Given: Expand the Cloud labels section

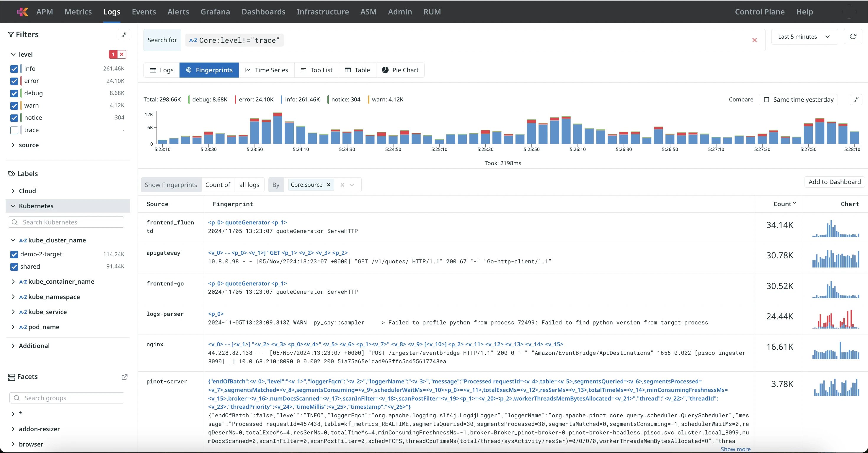Looking at the screenshot, I should click(13, 191).
